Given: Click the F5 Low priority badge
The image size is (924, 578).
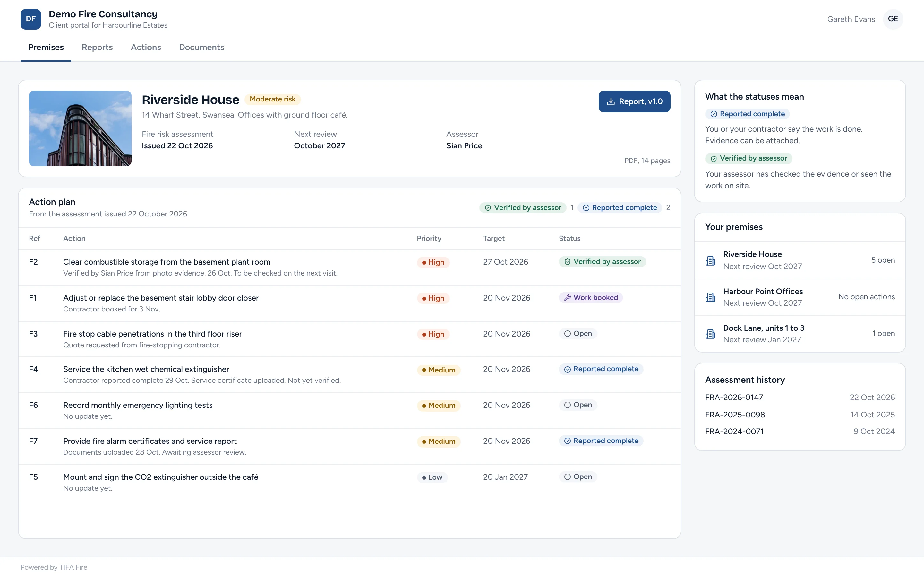Looking at the screenshot, I should (432, 477).
